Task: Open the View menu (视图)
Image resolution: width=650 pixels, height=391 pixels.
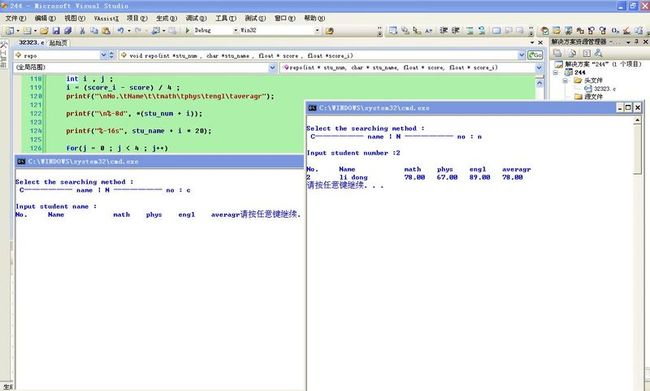Action: [75, 18]
